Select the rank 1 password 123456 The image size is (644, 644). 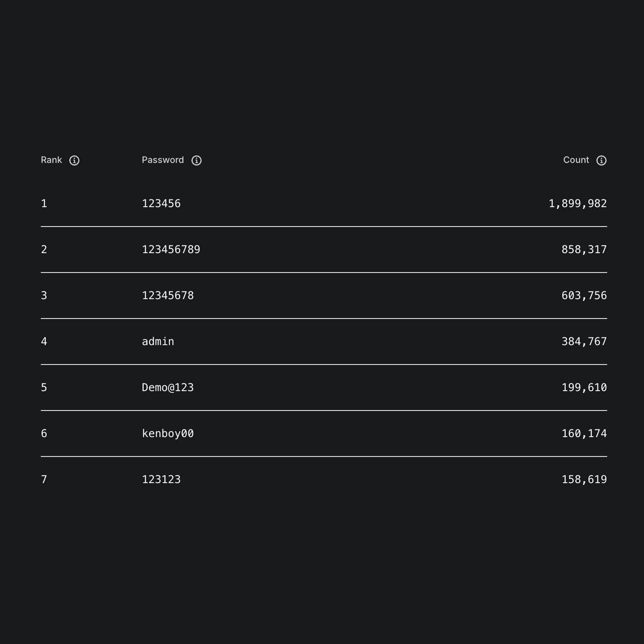(x=161, y=203)
